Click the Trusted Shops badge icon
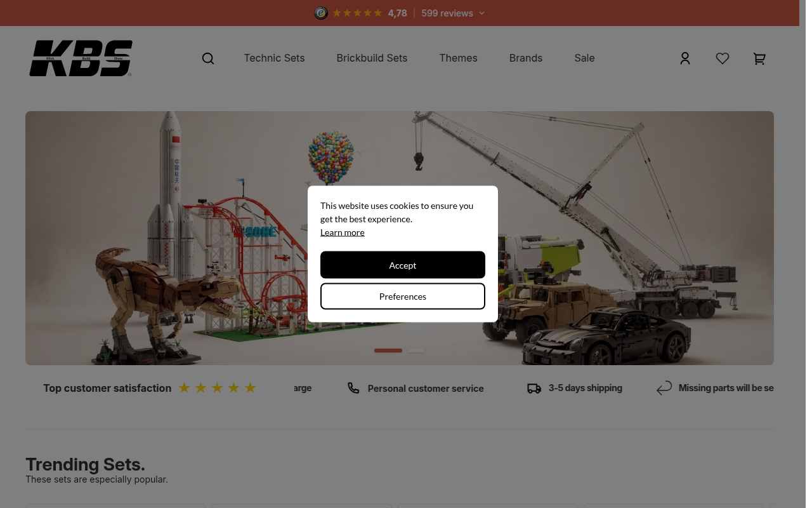Viewport: 812px width, 508px height. click(x=321, y=13)
